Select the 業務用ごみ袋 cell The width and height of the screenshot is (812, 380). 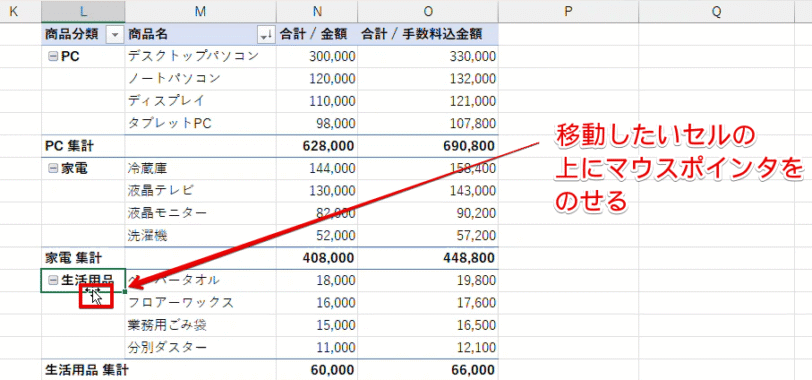tap(200, 325)
